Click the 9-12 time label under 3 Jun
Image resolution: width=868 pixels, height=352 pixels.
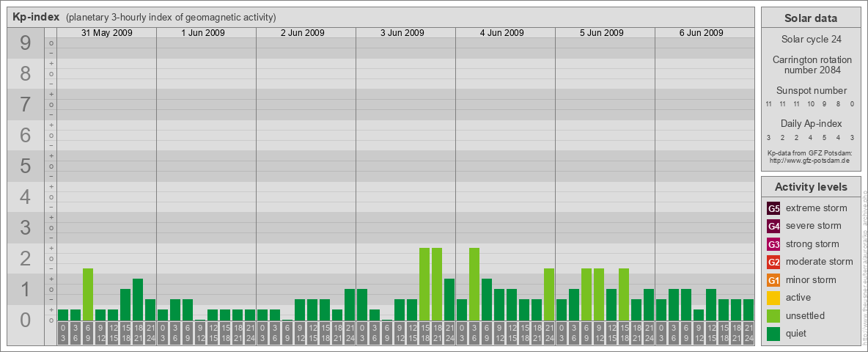tap(399, 333)
